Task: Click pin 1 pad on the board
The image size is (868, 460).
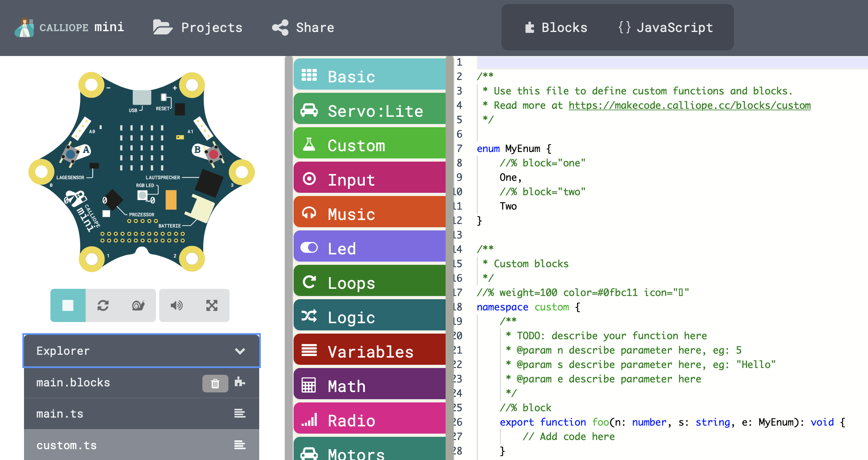Action: 92,259
